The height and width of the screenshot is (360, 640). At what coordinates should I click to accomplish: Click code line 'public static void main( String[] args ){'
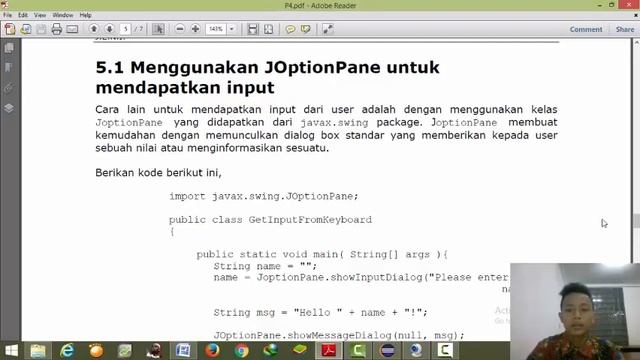pyautogui.click(x=322, y=255)
